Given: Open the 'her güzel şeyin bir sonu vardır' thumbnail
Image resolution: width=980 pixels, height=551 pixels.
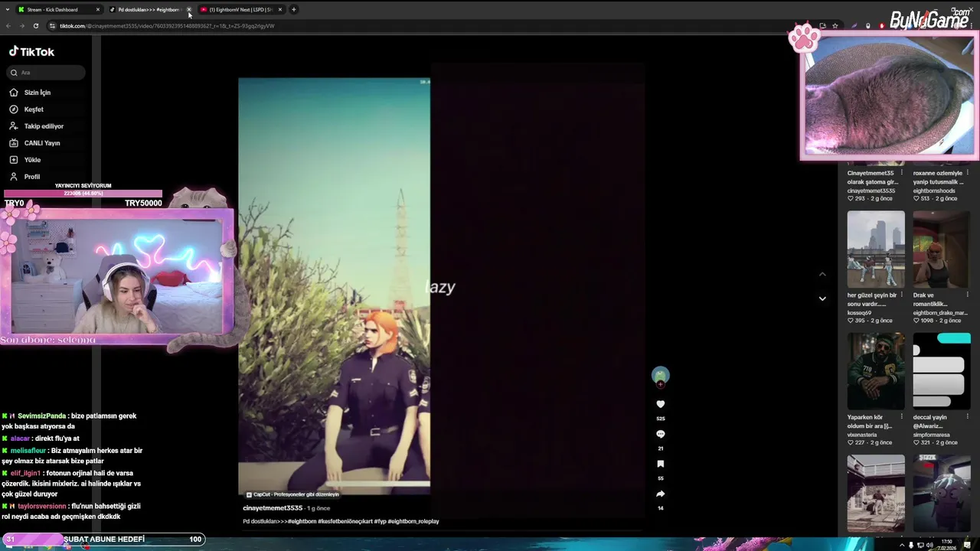Looking at the screenshot, I should [x=876, y=249].
